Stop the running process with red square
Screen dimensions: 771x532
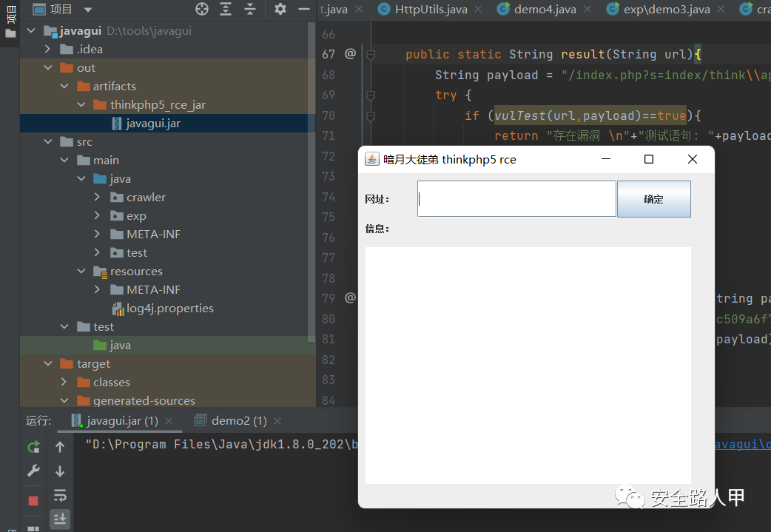[33, 500]
